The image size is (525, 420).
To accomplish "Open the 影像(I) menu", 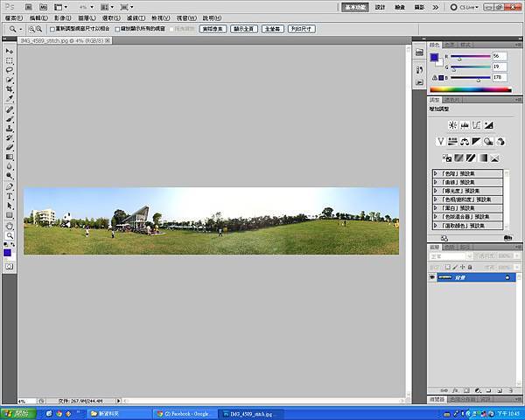I will click(x=63, y=18).
